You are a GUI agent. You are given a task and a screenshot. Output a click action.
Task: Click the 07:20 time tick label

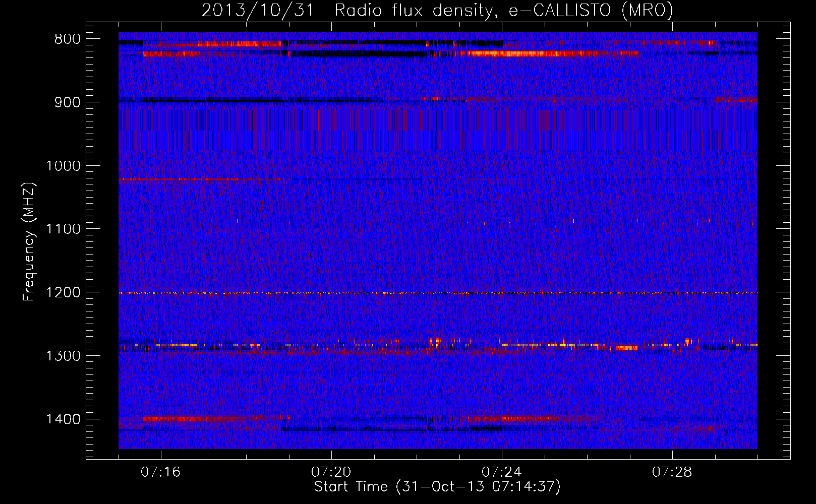pos(331,472)
